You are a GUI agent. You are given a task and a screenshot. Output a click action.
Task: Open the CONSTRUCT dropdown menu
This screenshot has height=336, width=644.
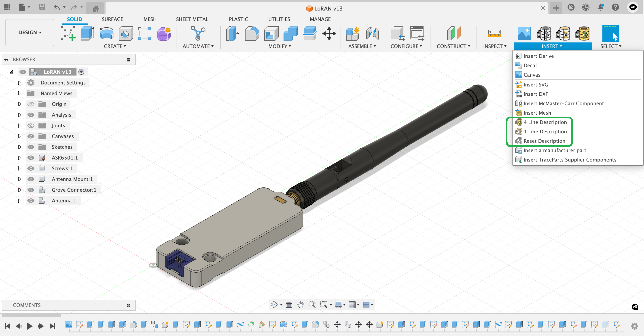tap(453, 46)
